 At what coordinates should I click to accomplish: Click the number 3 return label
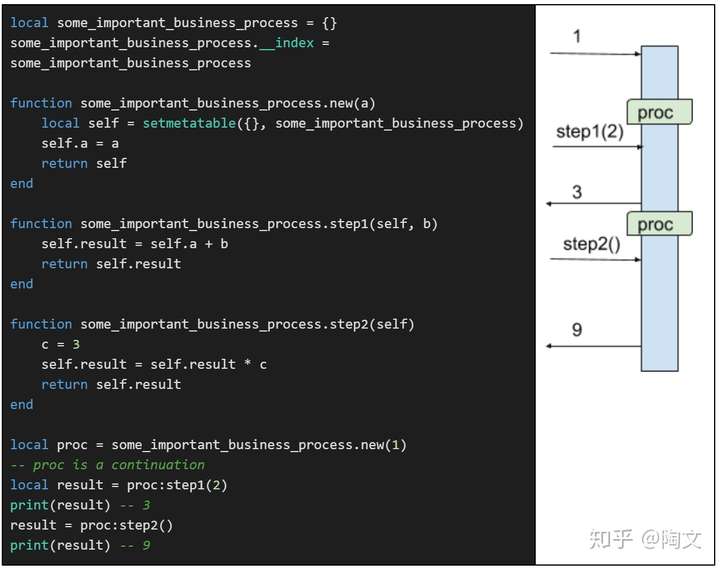577,192
